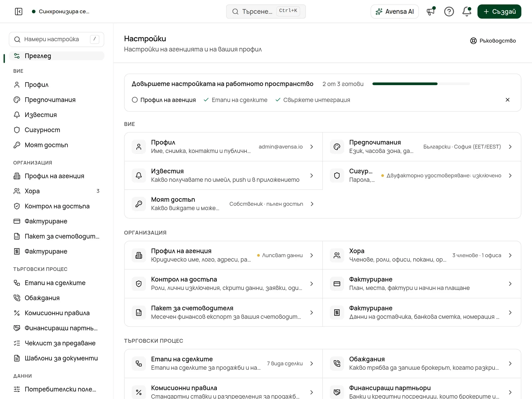Image resolution: width=532 pixels, height=399 pixels.
Task: Open the Пакет за счетоводителя card chevron
Action: tap(312, 313)
